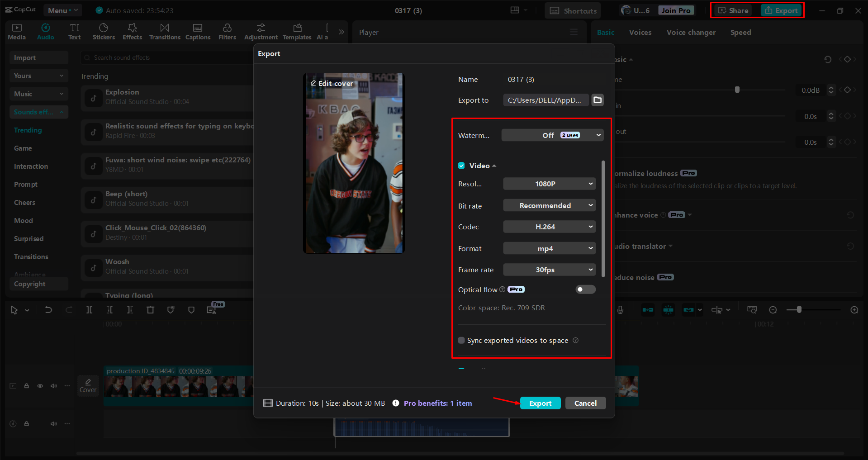Screen dimensions: 868x460
Task: Open the Watermark dropdown
Action: (x=552, y=135)
